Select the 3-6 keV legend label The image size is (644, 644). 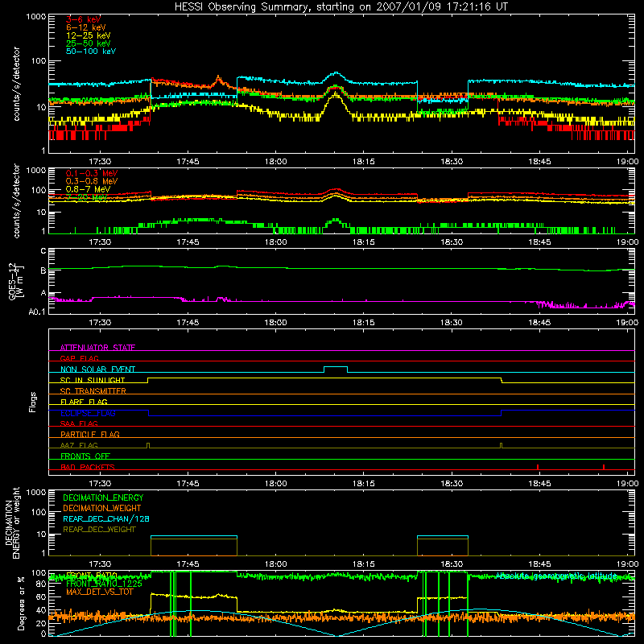point(84,19)
